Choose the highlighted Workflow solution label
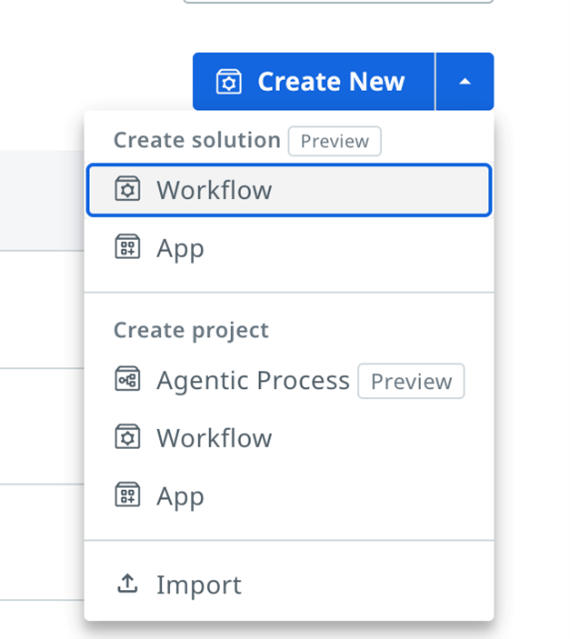Image resolution: width=570 pixels, height=639 pixels. [x=214, y=190]
